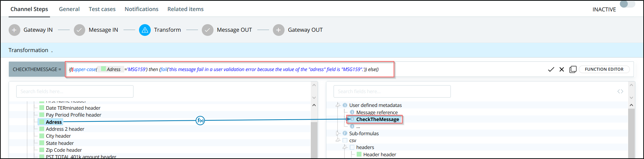Click the Message IN checkmark step icon
Viewport: 644px width, 159px height.
point(79,30)
